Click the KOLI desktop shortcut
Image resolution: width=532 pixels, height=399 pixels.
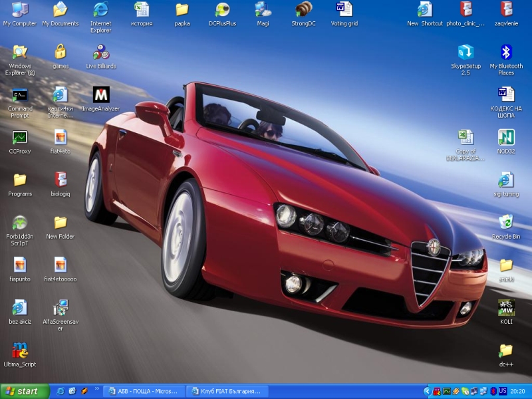tap(506, 308)
